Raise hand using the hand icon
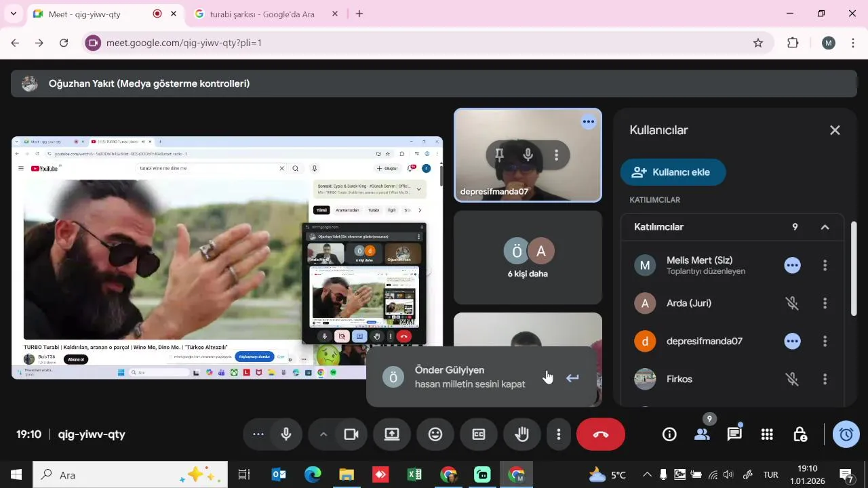This screenshot has height=488, width=868. pyautogui.click(x=522, y=434)
